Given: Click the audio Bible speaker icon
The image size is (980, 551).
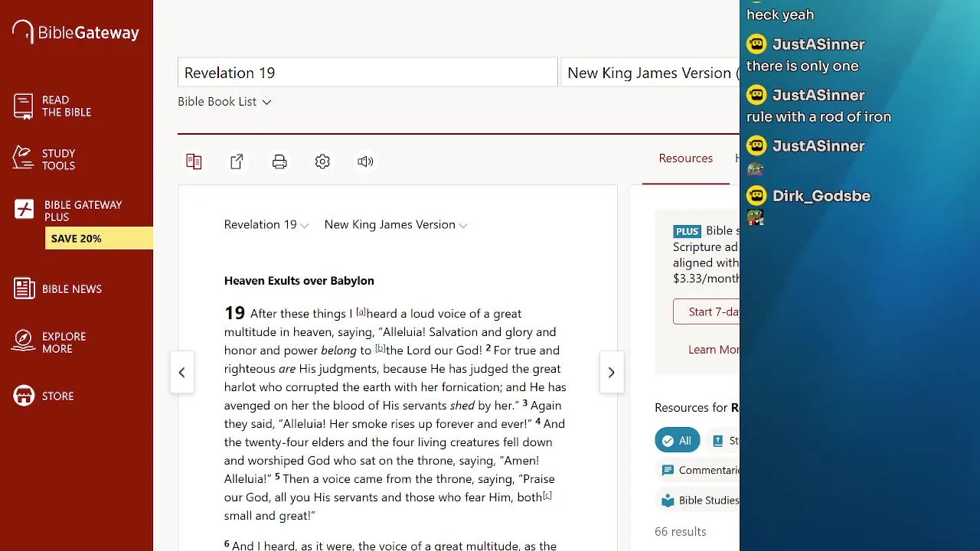Looking at the screenshot, I should [x=365, y=161].
